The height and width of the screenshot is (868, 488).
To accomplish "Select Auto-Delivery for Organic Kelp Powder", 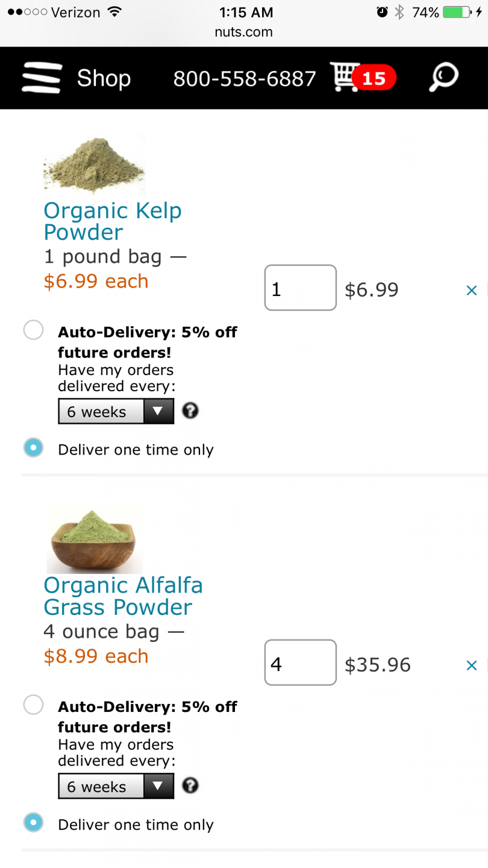I will point(33,330).
